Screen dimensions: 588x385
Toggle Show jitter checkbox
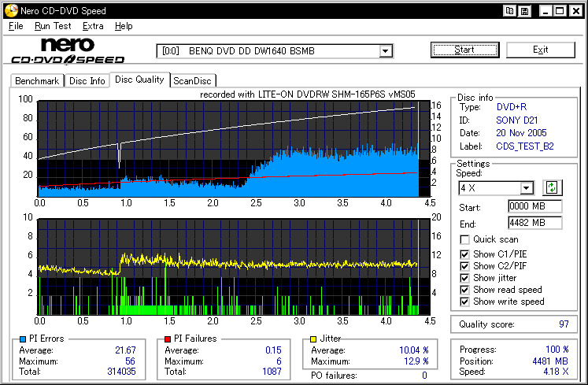coord(465,278)
